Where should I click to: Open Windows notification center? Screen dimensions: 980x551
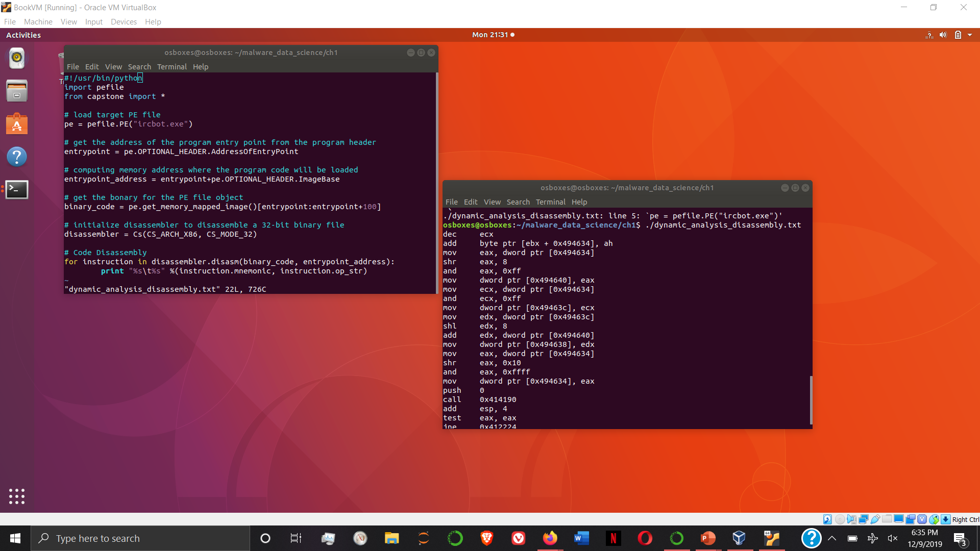960,539
